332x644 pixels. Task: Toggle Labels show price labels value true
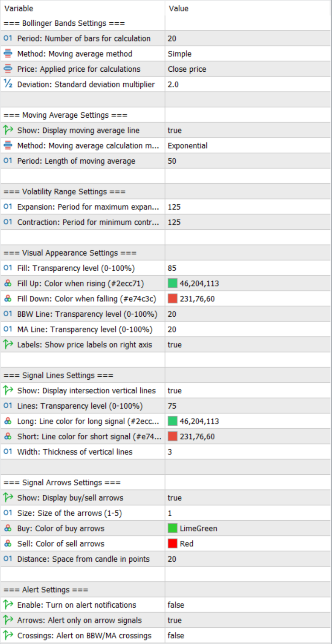click(x=248, y=345)
